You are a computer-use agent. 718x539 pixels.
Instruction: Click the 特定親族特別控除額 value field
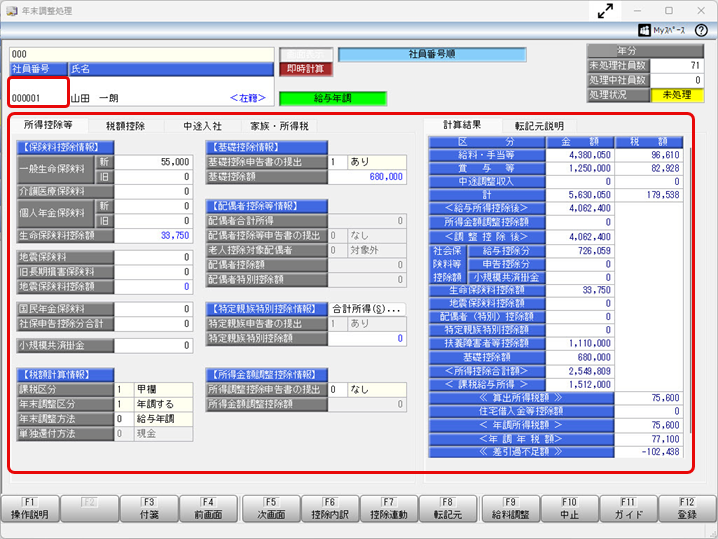(x=367, y=338)
